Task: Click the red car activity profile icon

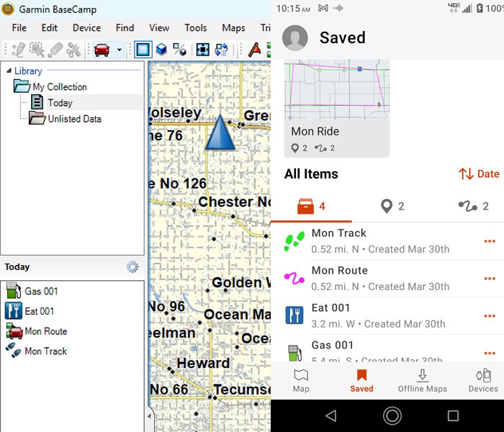Action: point(102,50)
